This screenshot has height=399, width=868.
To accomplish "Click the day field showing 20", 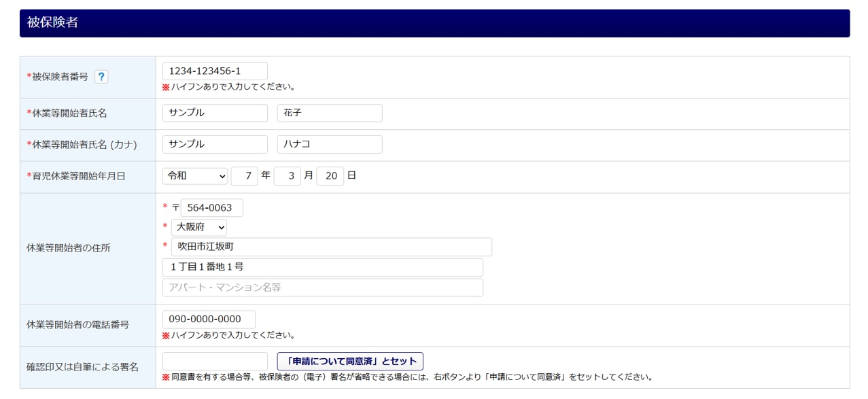I will tap(330, 176).
